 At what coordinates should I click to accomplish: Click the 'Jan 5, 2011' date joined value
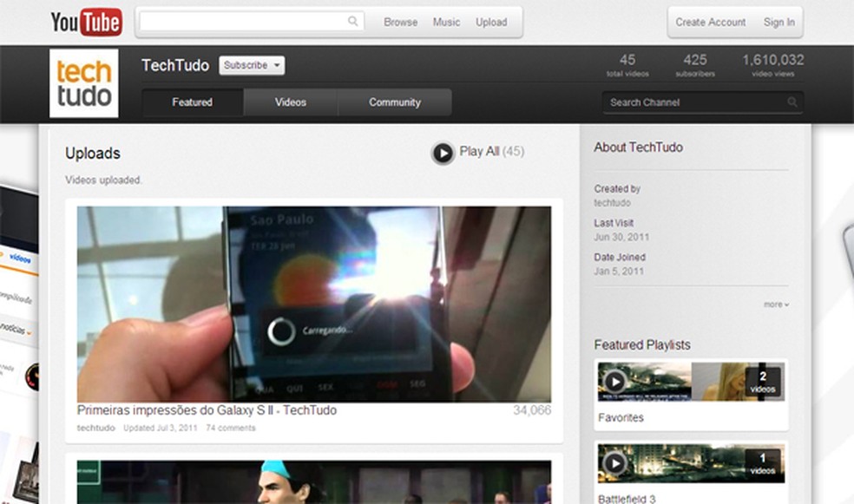tap(619, 271)
